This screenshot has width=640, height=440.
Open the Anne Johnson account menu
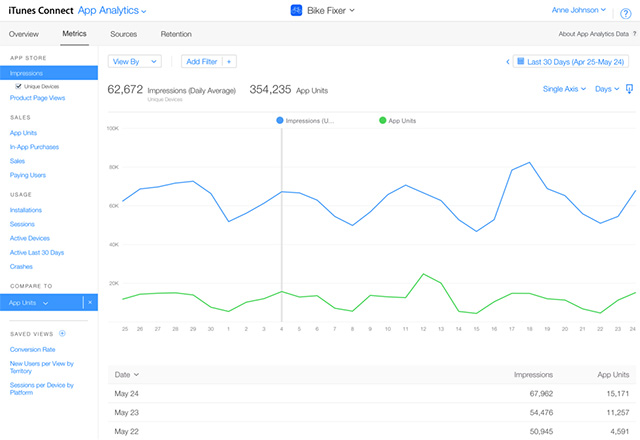[x=578, y=10]
